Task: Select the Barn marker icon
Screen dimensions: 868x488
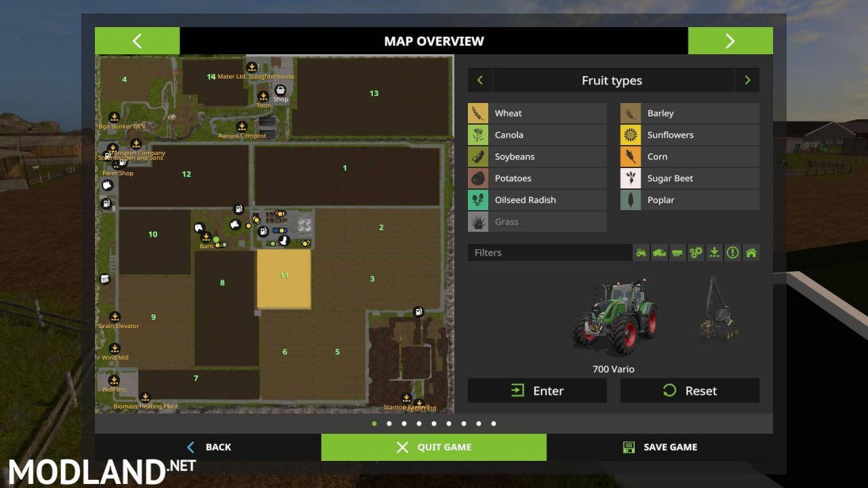Action: (x=206, y=237)
